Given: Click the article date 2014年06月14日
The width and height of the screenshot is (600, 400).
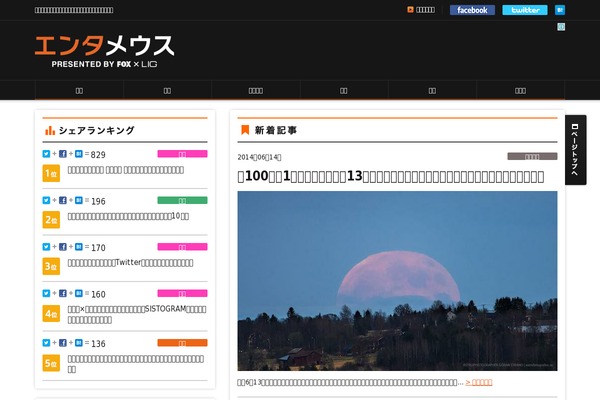Looking at the screenshot, I should (259, 157).
